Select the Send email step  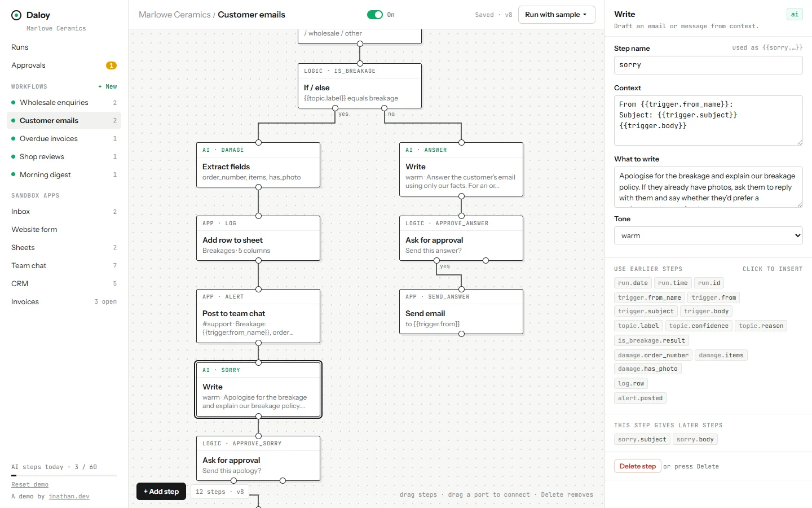pos(461,312)
